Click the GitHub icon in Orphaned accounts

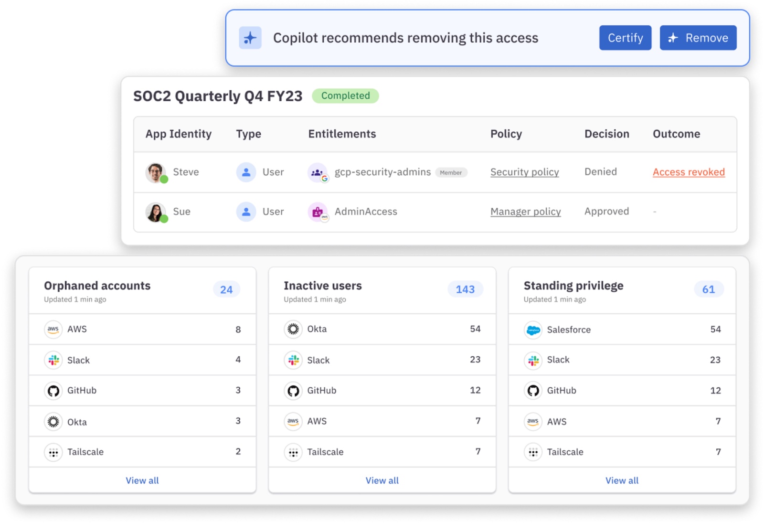[x=53, y=391]
